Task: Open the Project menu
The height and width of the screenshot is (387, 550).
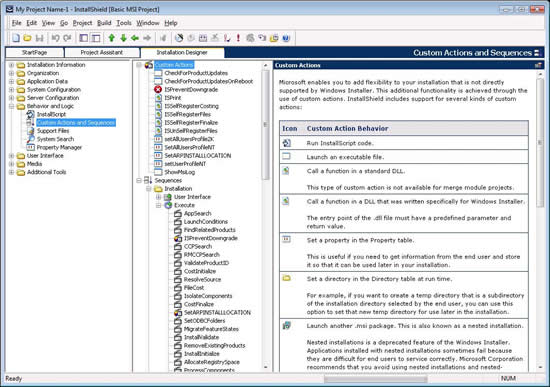Action: coord(82,23)
